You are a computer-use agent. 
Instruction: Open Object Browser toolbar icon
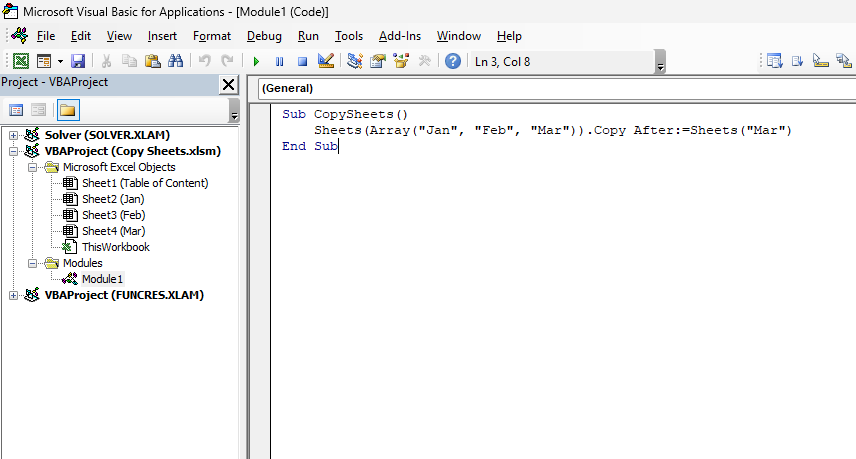[401, 61]
